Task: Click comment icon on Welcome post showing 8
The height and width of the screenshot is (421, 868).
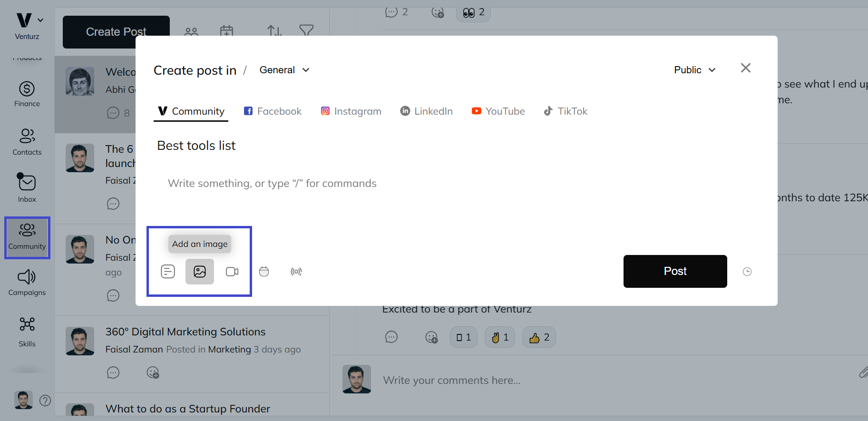Action: tap(113, 113)
